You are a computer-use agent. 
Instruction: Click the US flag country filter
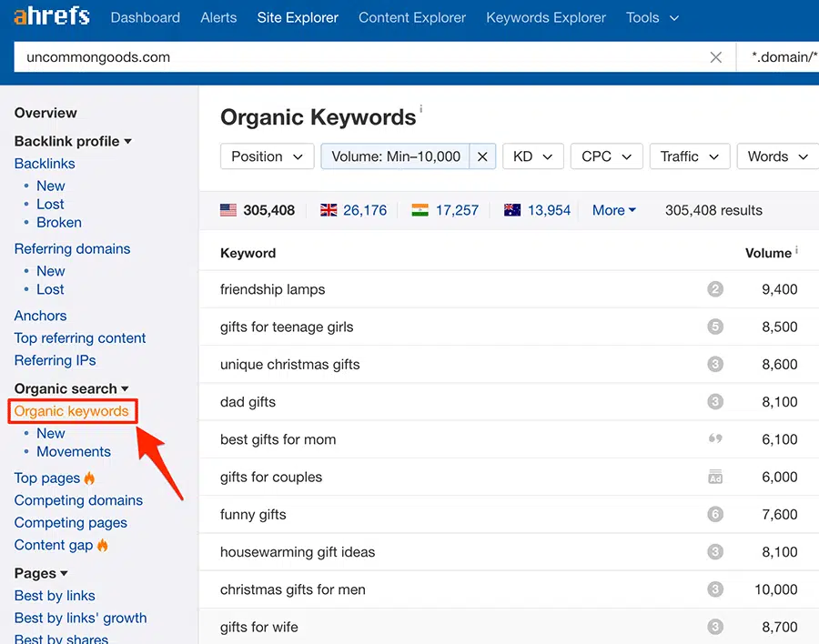click(x=230, y=210)
